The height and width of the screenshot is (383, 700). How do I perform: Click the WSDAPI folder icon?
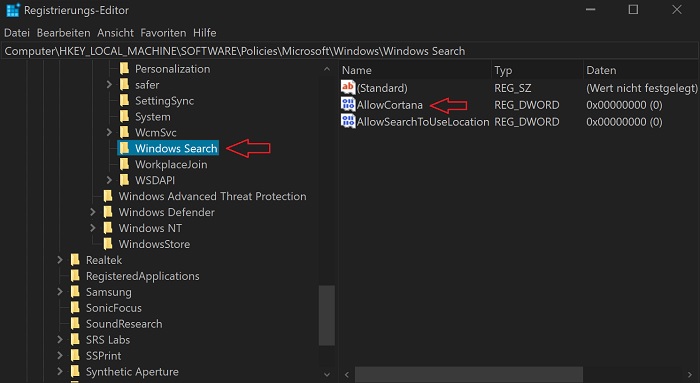pyautogui.click(x=124, y=180)
